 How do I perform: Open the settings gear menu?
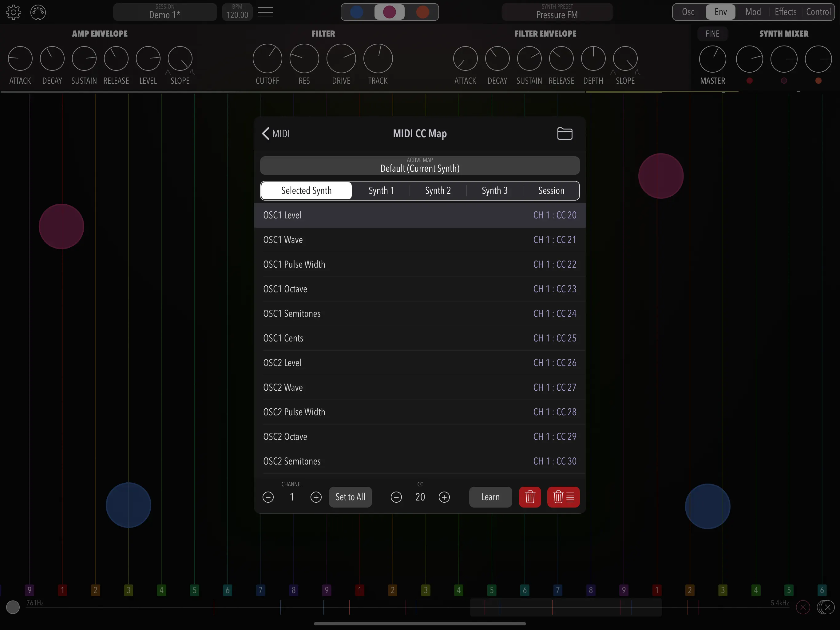coord(14,12)
